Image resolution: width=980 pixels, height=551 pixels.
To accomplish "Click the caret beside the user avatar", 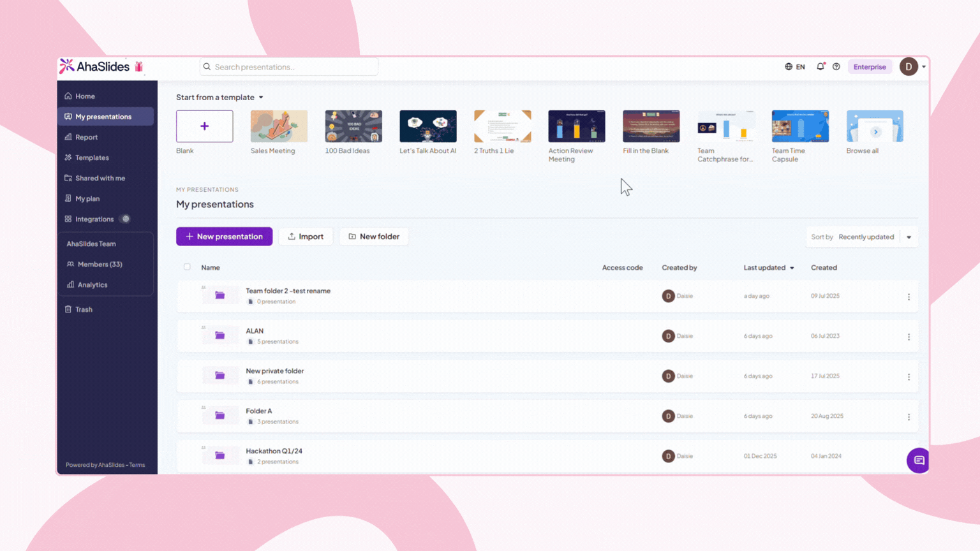I will point(923,67).
